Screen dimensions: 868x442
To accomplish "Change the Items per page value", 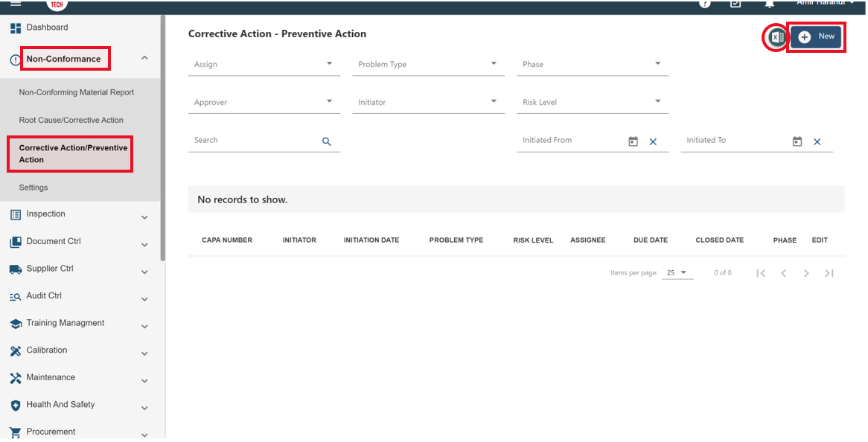I will tap(677, 272).
